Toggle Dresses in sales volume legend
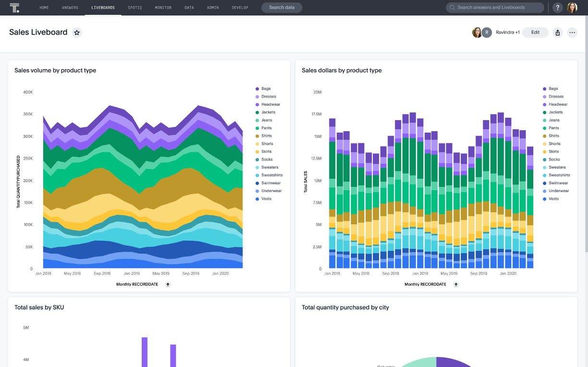 click(266, 97)
